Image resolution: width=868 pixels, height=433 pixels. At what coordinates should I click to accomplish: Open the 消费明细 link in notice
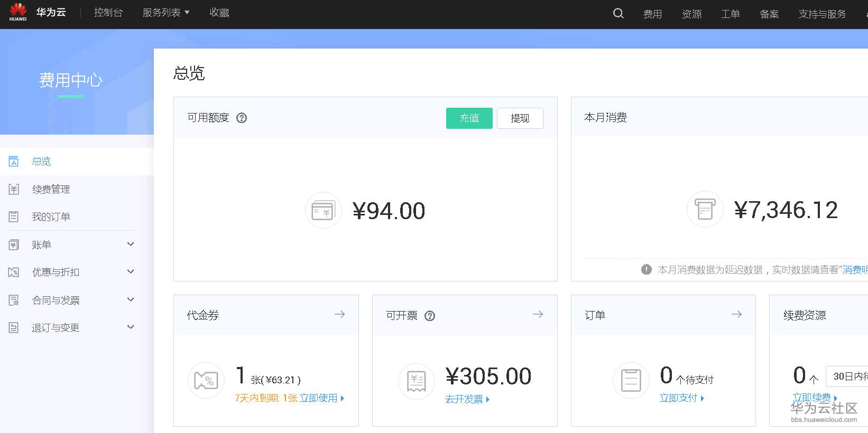point(855,270)
